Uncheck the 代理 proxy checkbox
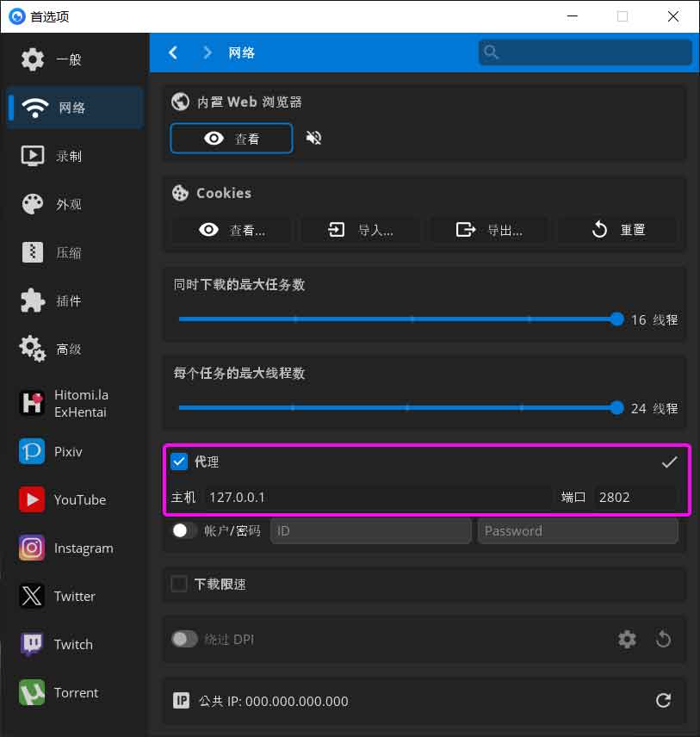Viewport: 700px width, 737px height. pos(179,462)
